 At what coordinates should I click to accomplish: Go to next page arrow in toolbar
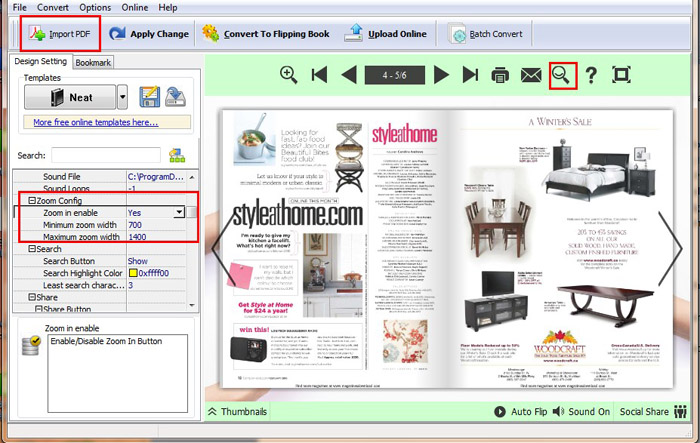coord(441,75)
